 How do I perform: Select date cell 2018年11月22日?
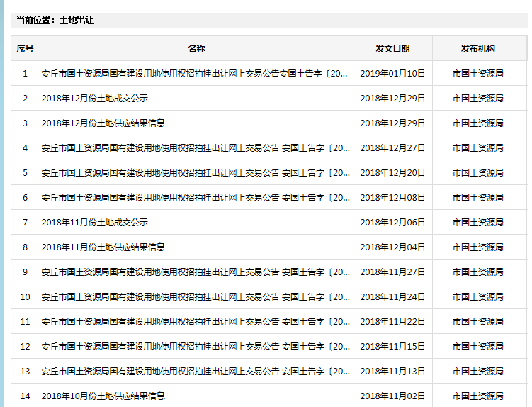(392, 321)
